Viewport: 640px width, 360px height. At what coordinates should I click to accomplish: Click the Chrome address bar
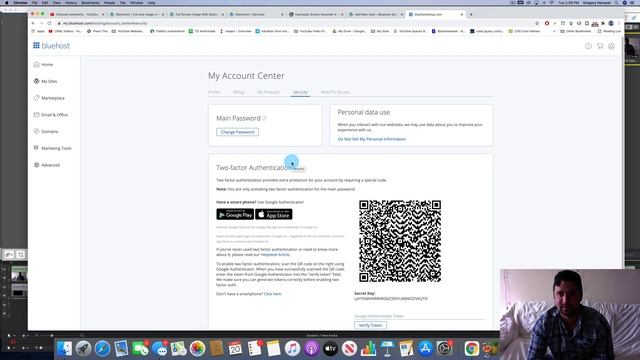click(294, 23)
